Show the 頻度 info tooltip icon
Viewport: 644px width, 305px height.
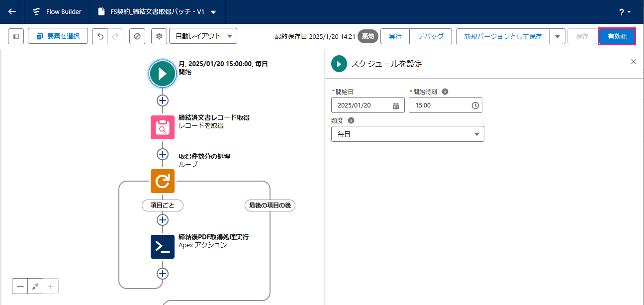tap(351, 120)
